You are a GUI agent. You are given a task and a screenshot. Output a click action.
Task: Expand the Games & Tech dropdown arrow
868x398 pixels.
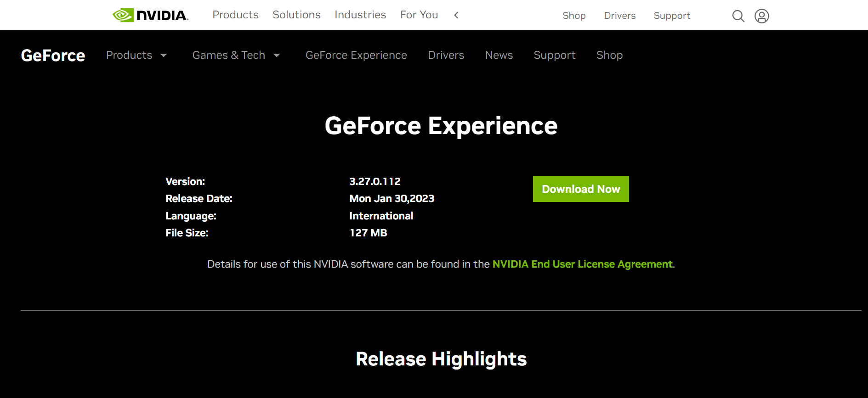click(x=277, y=56)
